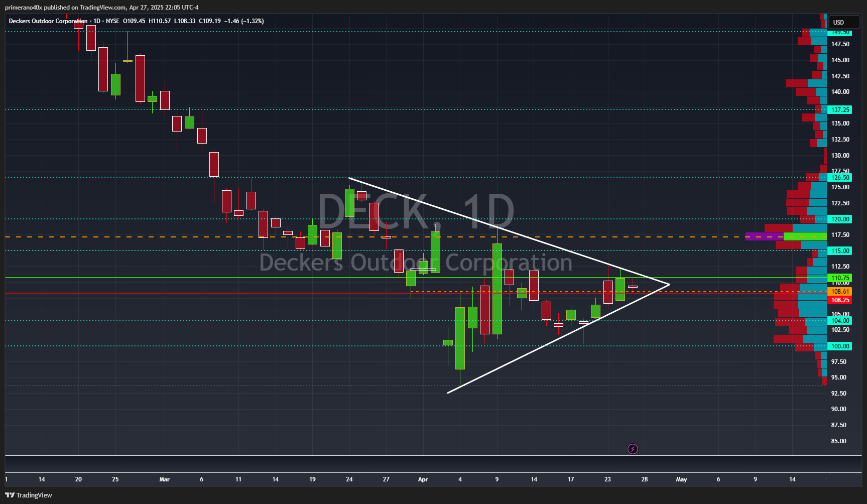
Task: Select the 149.50 price level label
Action: (x=840, y=32)
